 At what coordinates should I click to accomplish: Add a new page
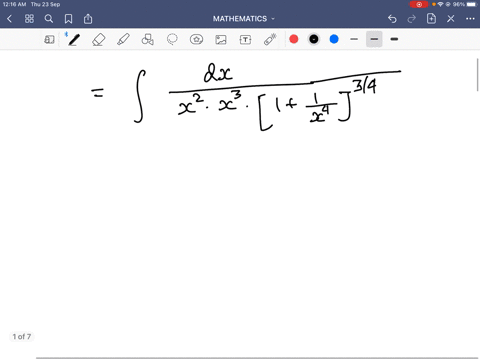(431, 19)
